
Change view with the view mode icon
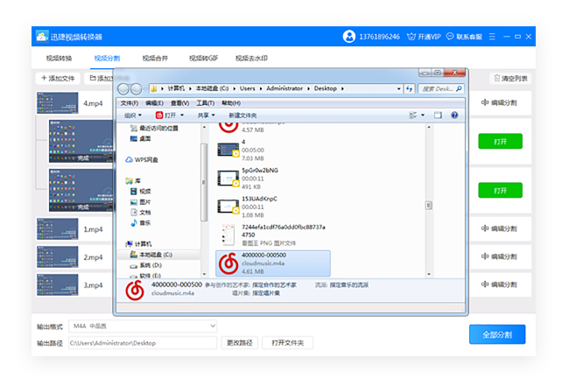click(x=413, y=115)
